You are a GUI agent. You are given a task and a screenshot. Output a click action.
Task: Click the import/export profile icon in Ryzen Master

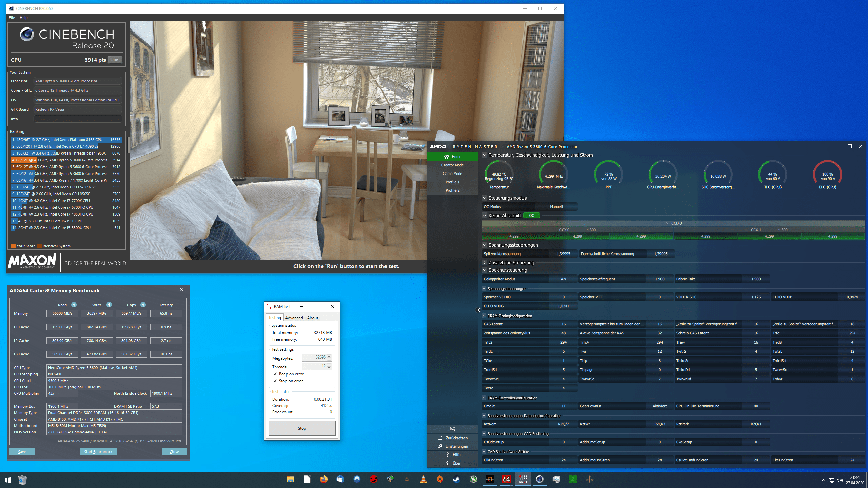(x=452, y=429)
